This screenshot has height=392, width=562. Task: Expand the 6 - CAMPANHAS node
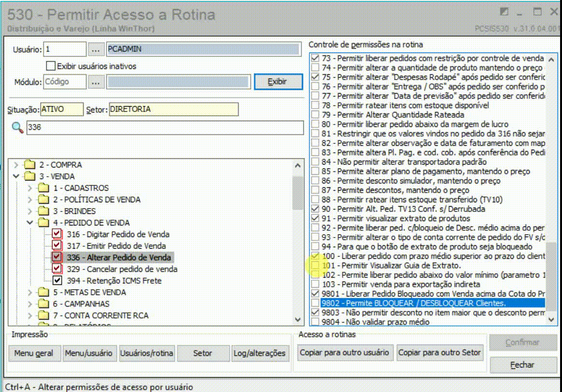[30, 304]
